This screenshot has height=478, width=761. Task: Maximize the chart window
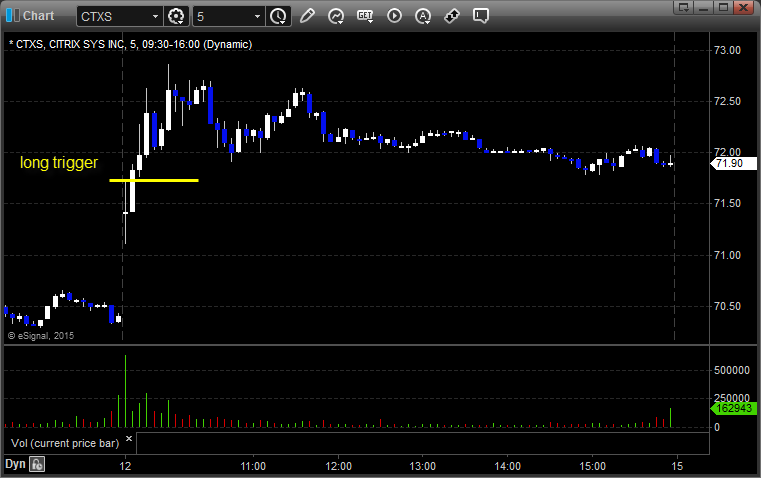click(x=723, y=7)
